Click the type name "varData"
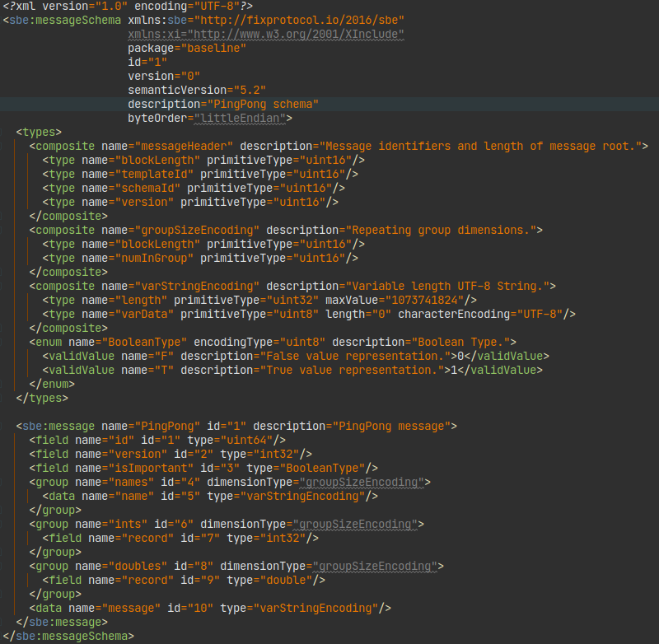Screen dimensions: 659x644 click(x=144, y=315)
